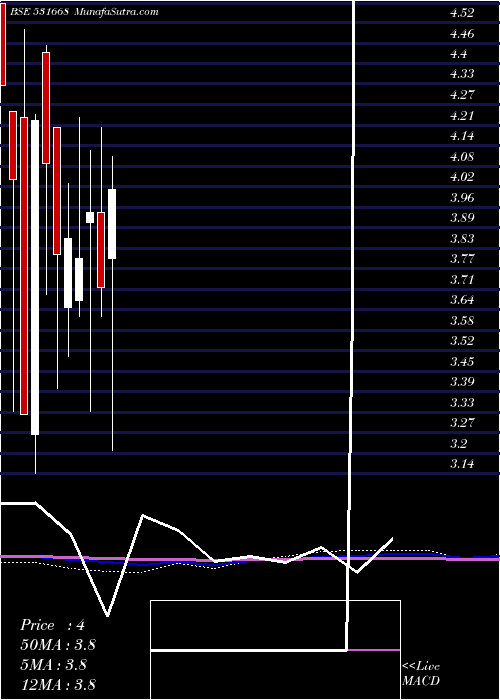Click the 4.52 price axis label
Image resolution: width=500 pixels, height=700 pixels.
pos(462,13)
